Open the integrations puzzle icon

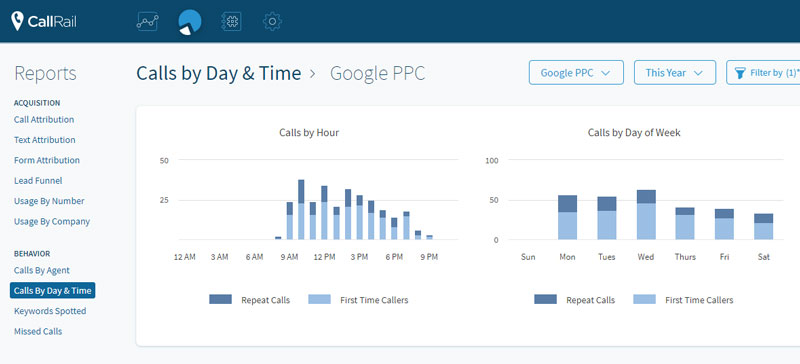[231, 21]
